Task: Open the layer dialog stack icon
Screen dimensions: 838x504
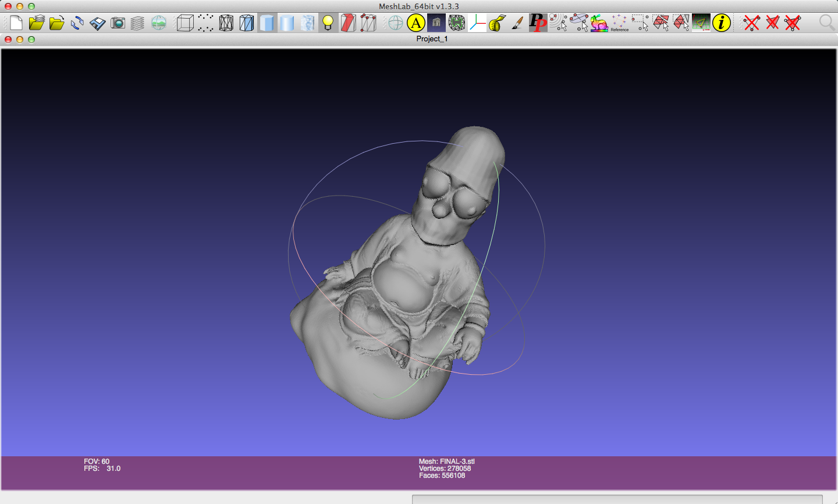Action: coord(137,23)
